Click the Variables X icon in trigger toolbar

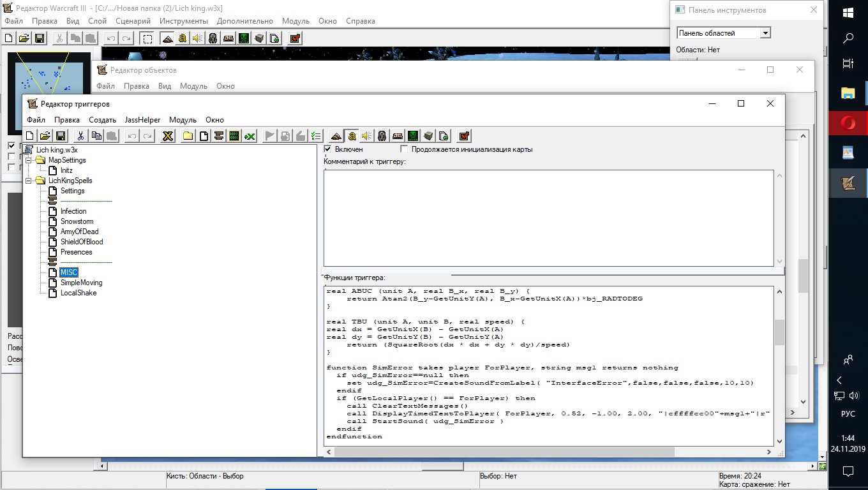[167, 136]
